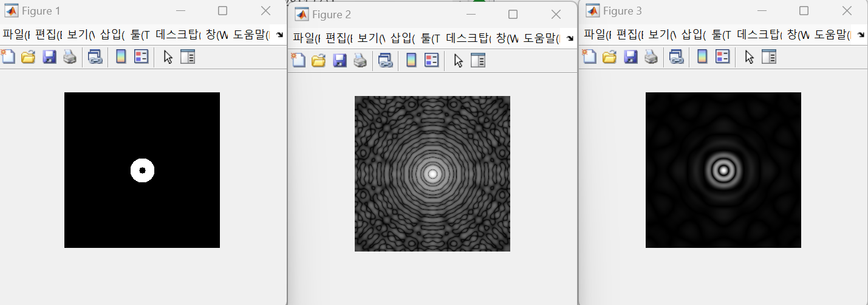Viewport: 868px width, 305px height.
Task: Open Property Inspector in Figure 1
Action: (188, 57)
